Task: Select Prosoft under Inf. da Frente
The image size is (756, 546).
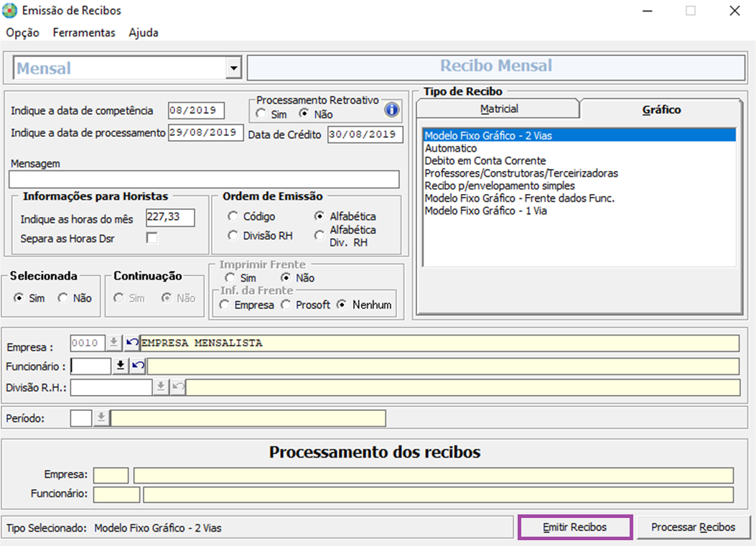Action: pos(286,305)
